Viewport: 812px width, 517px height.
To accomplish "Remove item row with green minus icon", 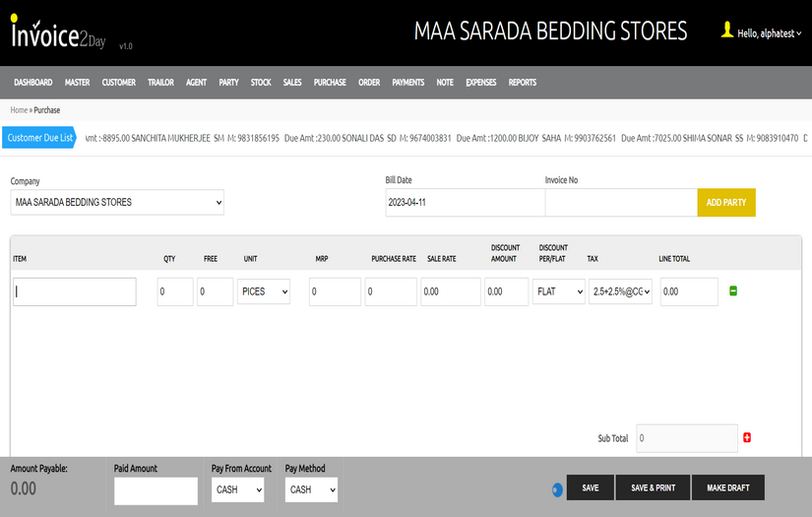I will pos(733,291).
